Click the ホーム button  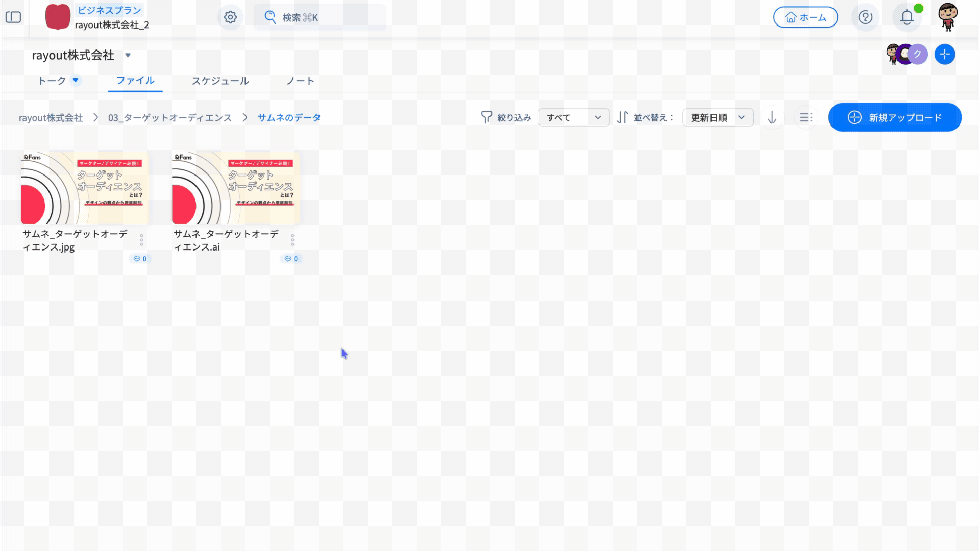[805, 17]
